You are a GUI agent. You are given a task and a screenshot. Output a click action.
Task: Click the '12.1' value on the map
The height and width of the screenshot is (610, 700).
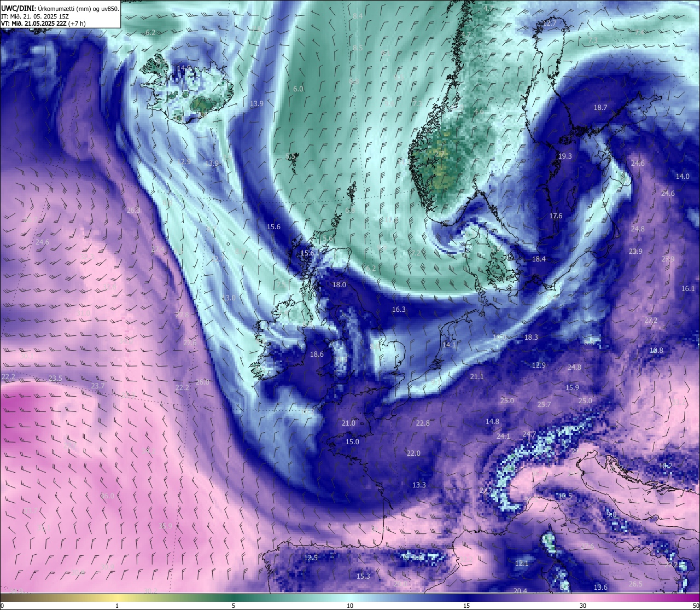(x=522, y=563)
